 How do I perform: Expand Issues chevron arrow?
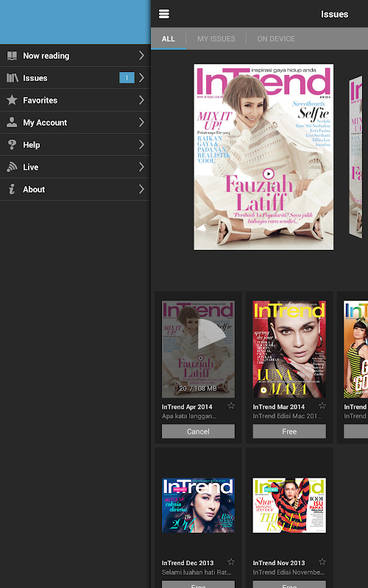pyautogui.click(x=141, y=78)
